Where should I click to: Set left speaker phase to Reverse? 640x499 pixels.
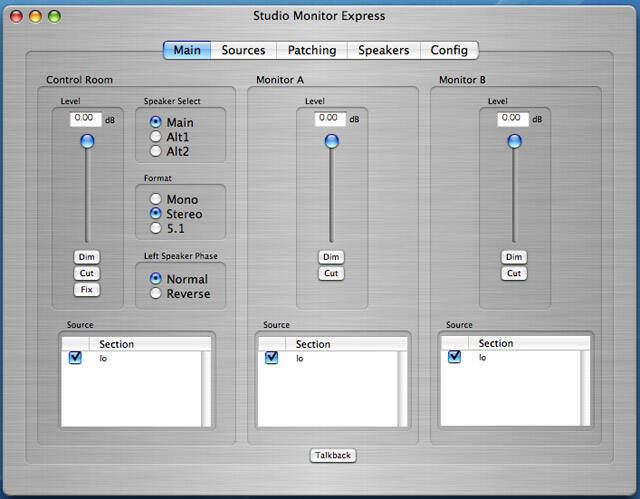tap(156, 293)
